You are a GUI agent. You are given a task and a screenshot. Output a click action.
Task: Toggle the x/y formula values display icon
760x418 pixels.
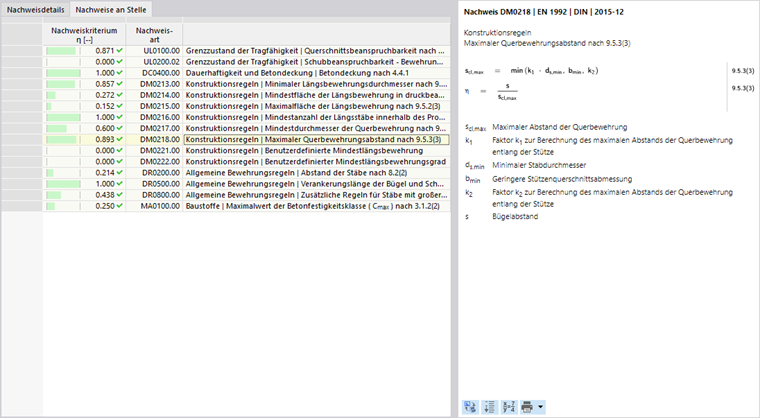[509, 407]
